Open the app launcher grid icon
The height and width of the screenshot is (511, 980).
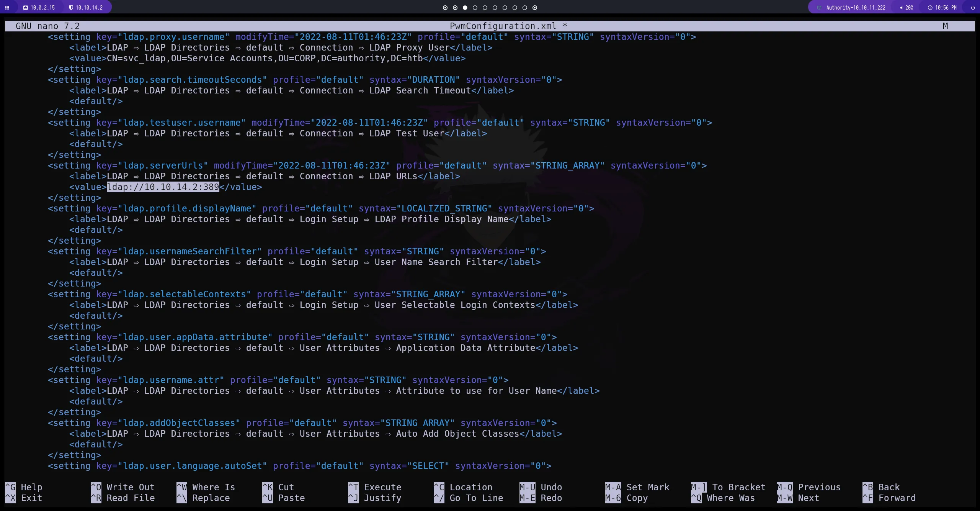[7, 8]
